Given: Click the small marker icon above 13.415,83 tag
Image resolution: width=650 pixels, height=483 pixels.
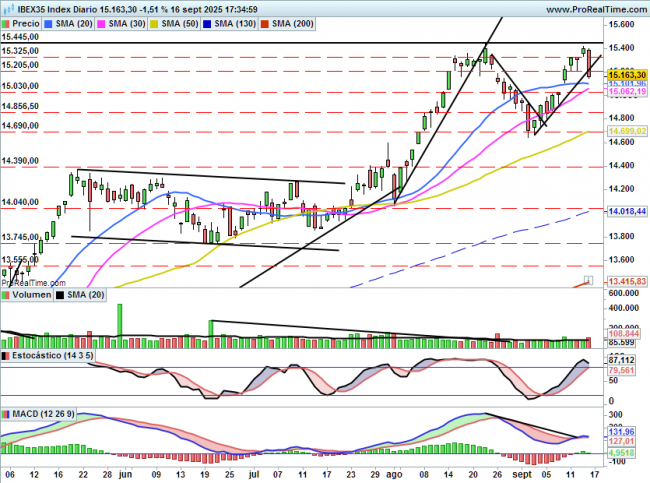Looking at the screenshot, I should [588, 280].
